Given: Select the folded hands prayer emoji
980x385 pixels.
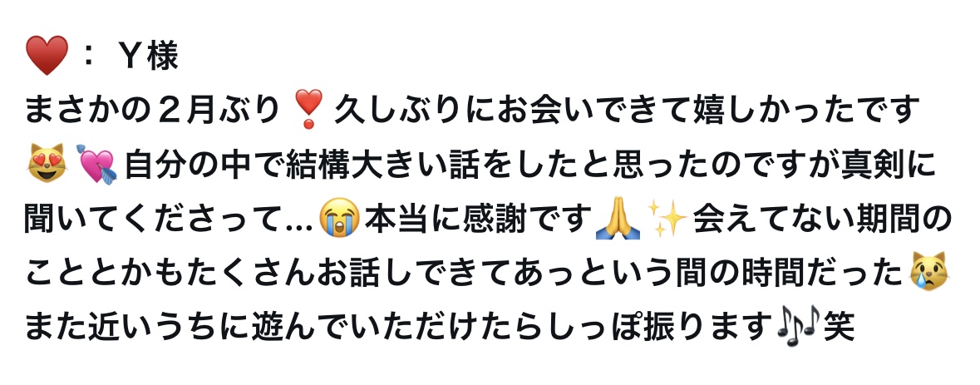Looking at the screenshot, I should click(618, 218).
